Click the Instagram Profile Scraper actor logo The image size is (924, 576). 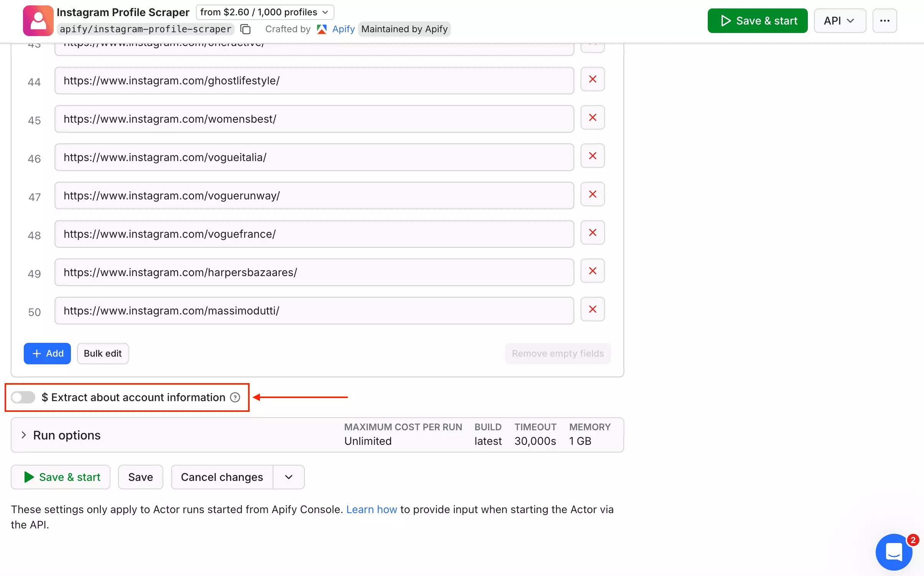pos(38,21)
